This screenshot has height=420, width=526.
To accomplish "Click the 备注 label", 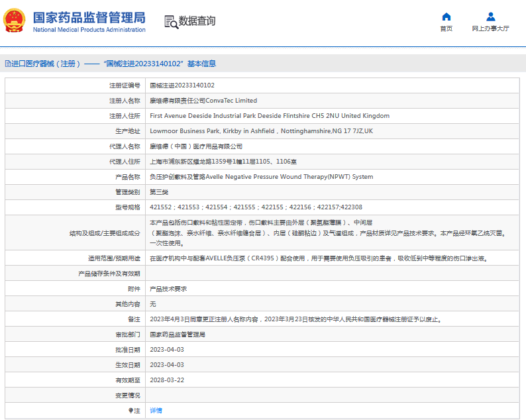I will 134,319.
